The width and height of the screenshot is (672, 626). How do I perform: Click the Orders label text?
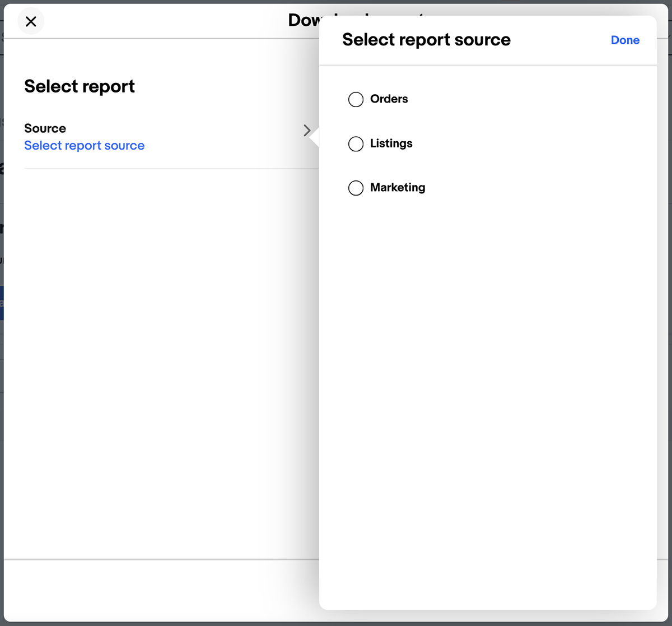point(389,99)
